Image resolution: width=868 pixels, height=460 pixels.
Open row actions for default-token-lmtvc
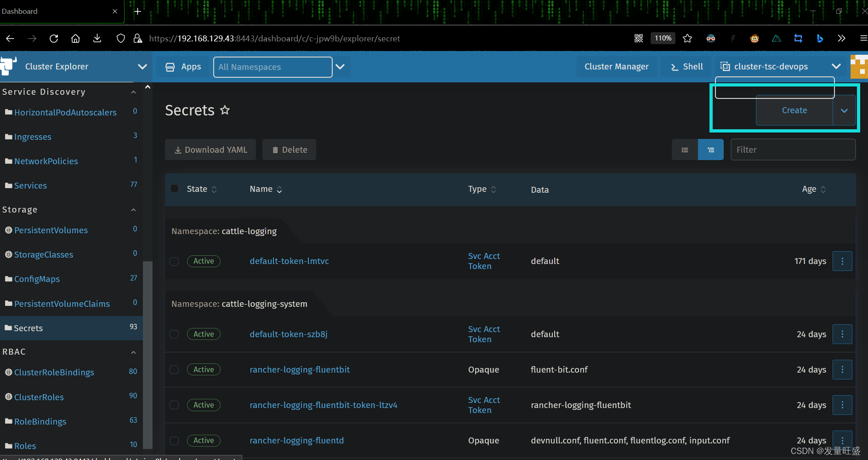point(842,261)
